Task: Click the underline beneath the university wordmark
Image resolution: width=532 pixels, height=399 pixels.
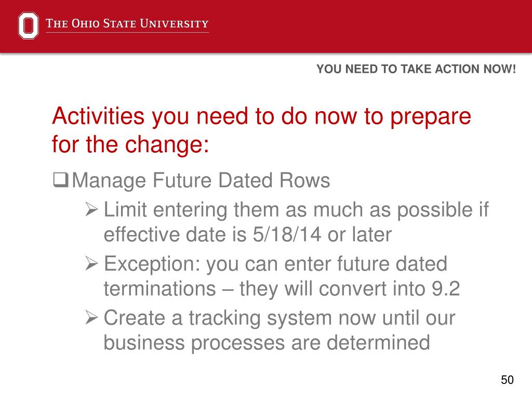Action: (x=127, y=33)
